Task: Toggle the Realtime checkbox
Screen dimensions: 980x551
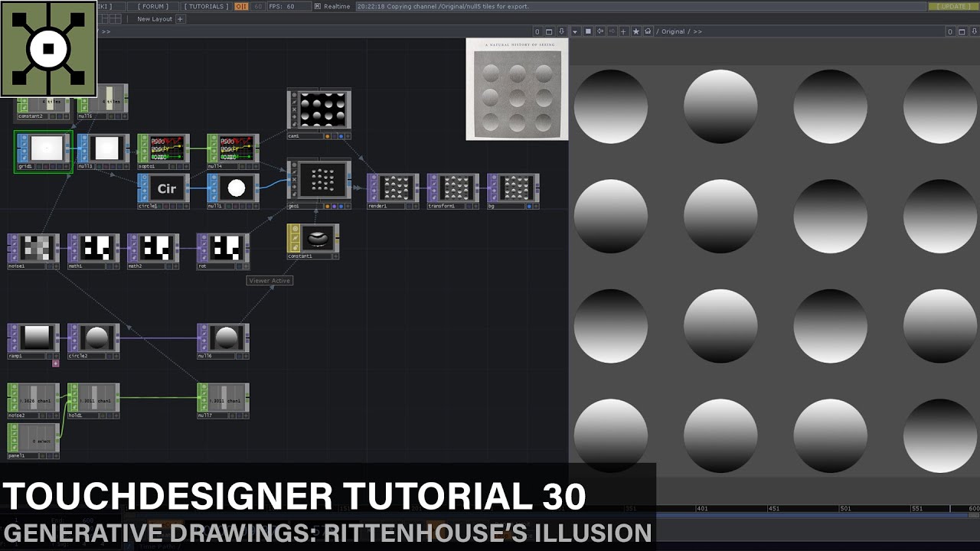Action: coord(318,6)
